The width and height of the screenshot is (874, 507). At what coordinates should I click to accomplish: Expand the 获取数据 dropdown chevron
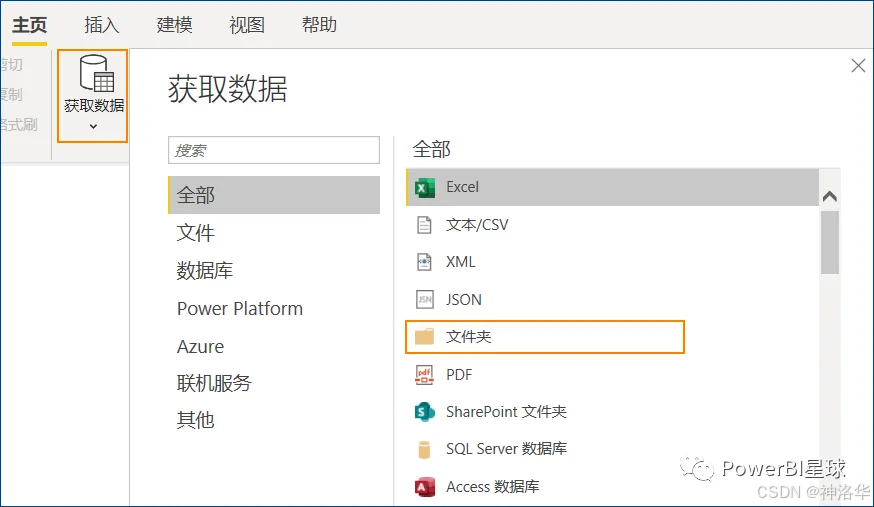[x=93, y=126]
